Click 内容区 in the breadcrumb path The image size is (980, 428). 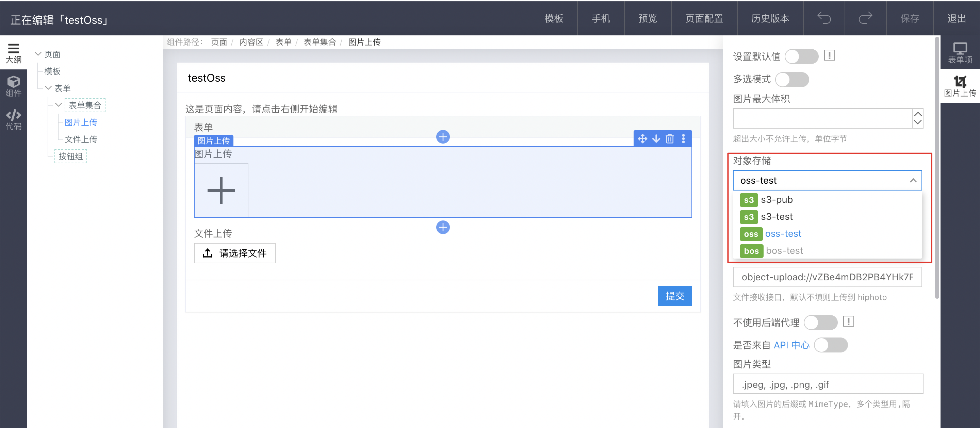coord(251,42)
